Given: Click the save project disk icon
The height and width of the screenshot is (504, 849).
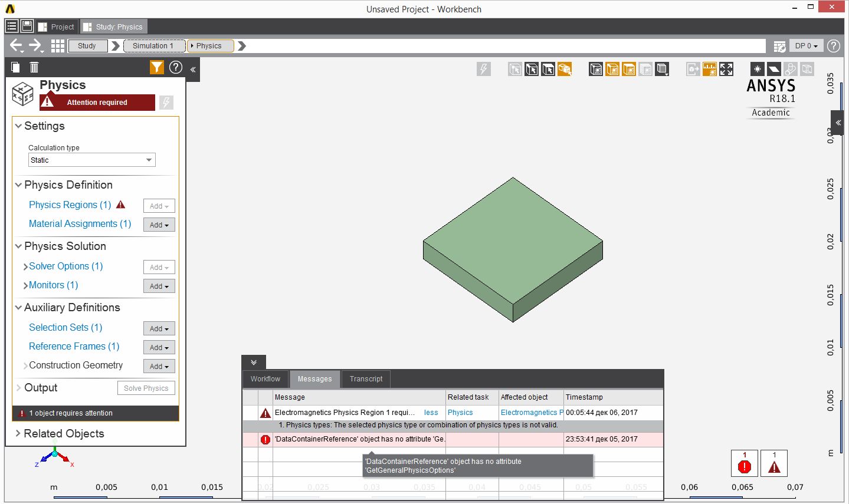Looking at the screenshot, I should (x=27, y=26).
